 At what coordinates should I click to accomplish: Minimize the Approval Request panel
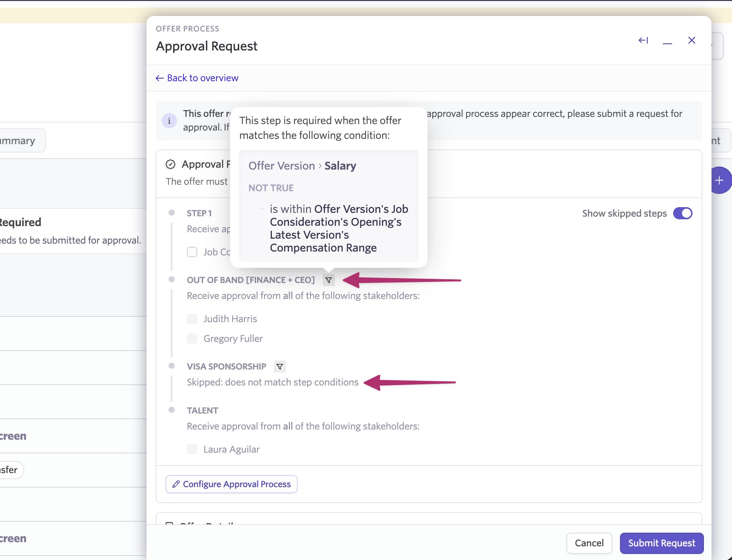click(667, 41)
